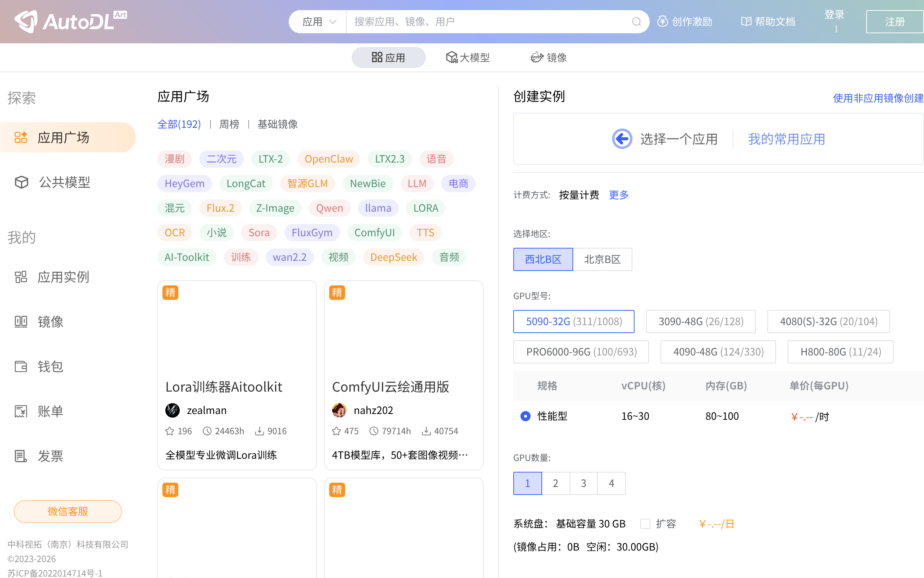Switch to the 镜像 top tab
The image size is (924, 578).
[549, 57]
